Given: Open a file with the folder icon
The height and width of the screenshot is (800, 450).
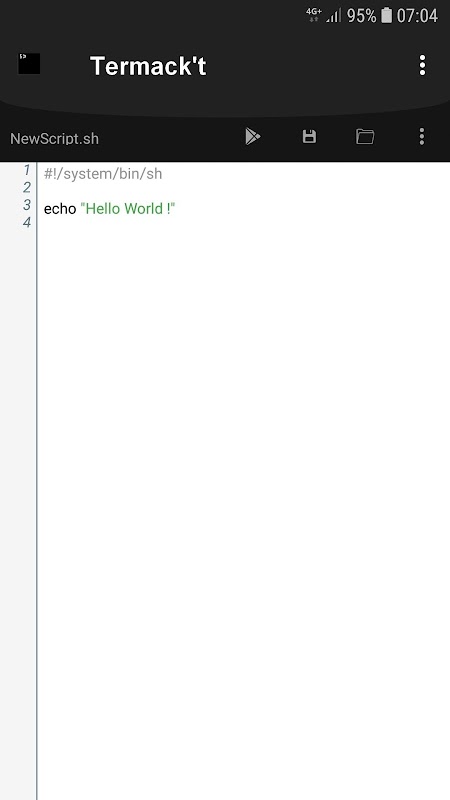Looking at the screenshot, I should [x=365, y=137].
